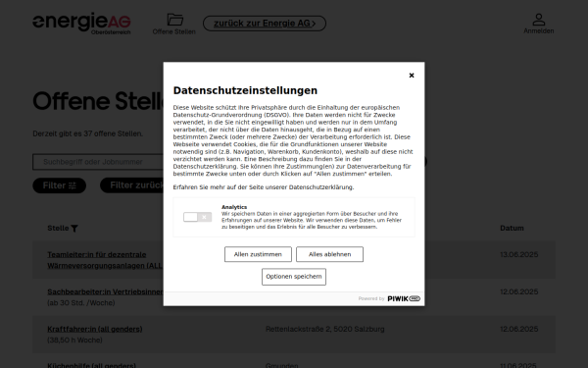Viewport: 588px width, 368px height.
Task: Save options with Optionen speichern
Action: [294, 277]
